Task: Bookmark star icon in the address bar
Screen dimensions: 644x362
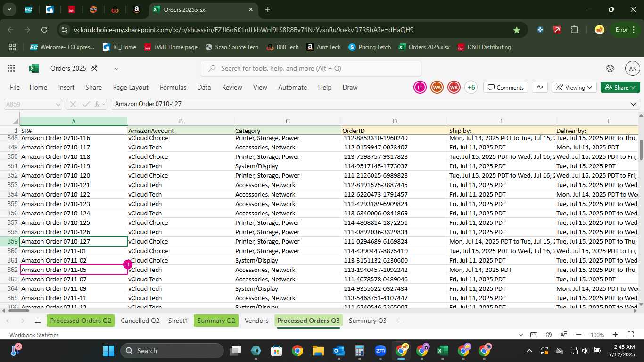Action: pos(517,30)
